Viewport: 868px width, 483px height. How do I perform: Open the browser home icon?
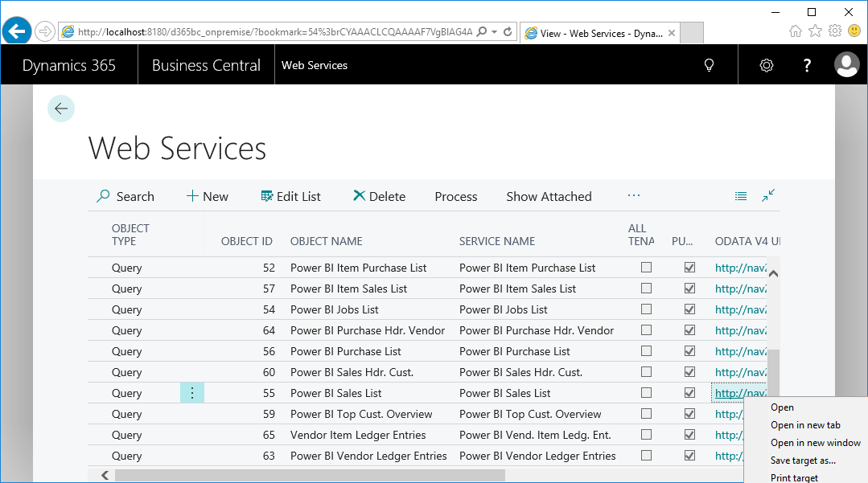point(796,31)
